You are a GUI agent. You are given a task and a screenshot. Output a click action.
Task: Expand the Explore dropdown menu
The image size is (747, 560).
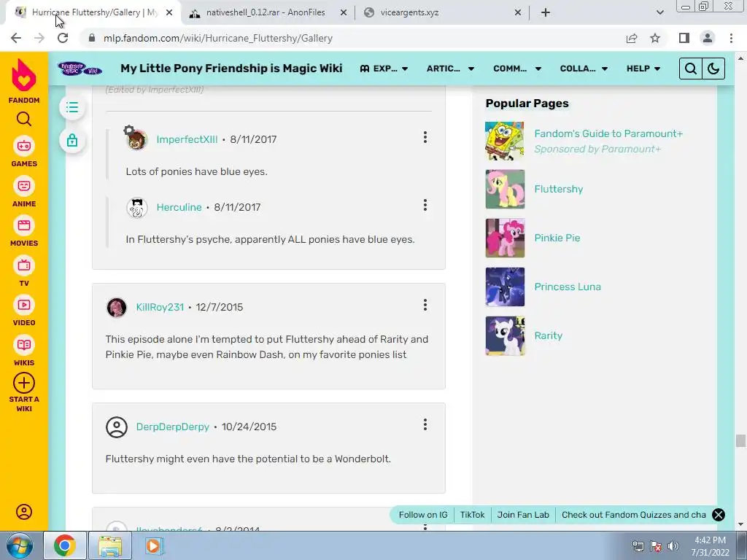click(x=384, y=69)
